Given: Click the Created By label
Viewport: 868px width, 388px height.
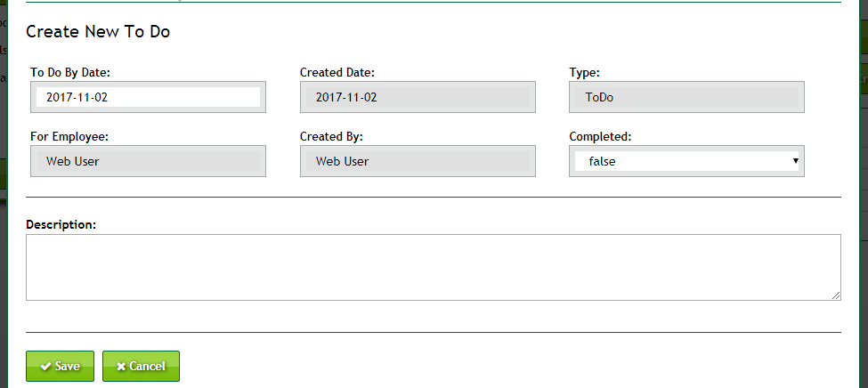Looking at the screenshot, I should (x=331, y=136).
